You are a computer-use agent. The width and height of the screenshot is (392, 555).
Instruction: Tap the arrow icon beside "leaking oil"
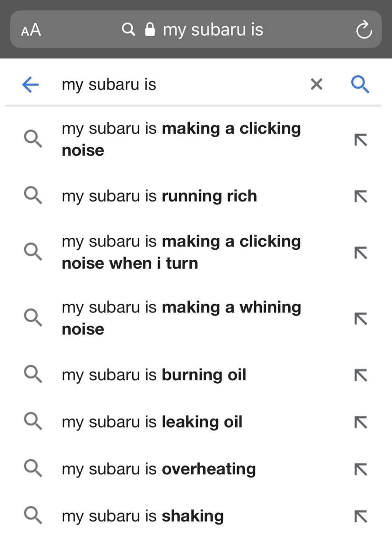361,422
